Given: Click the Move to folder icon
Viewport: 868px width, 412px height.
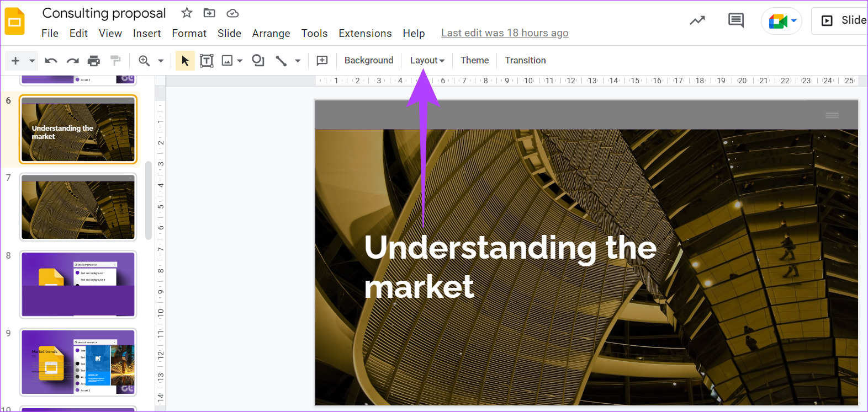Looking at the screenshot, I should (209, 13).
